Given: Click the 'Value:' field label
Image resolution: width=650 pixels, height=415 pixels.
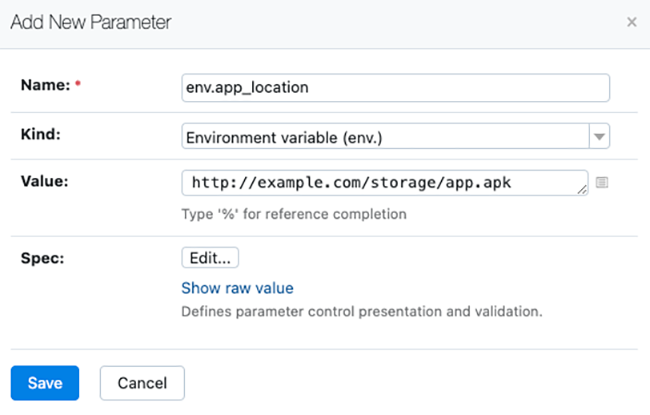Looking at the screenshot, I should (45, 181).
